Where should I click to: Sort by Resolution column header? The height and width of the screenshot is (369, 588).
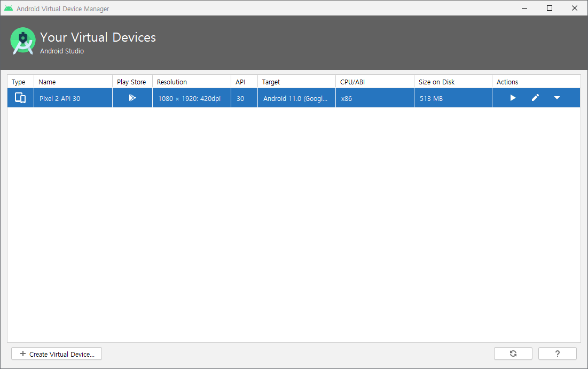192,82
